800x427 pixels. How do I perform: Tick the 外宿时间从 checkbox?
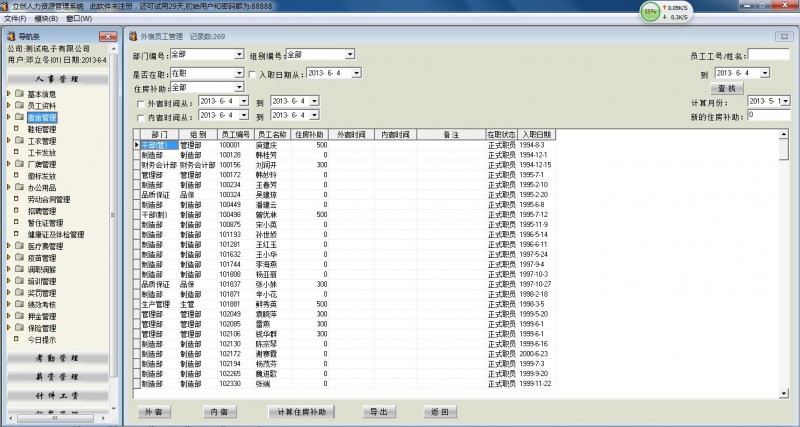(x=139, y=102)
